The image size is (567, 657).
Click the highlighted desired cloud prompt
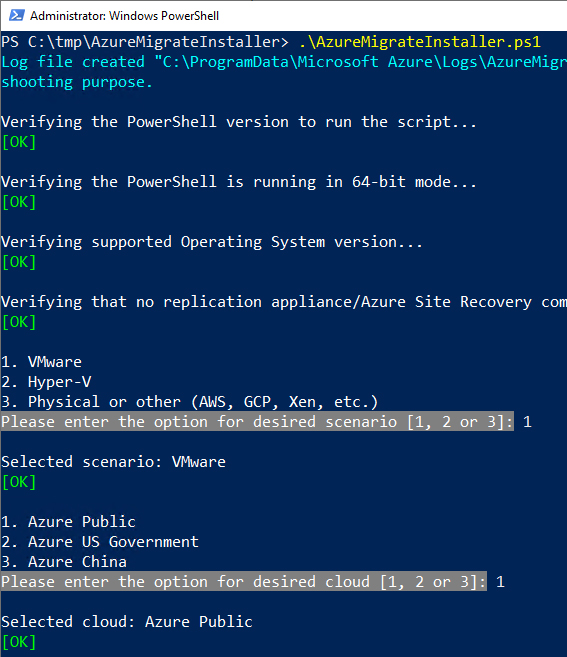(x=244, y=581)
